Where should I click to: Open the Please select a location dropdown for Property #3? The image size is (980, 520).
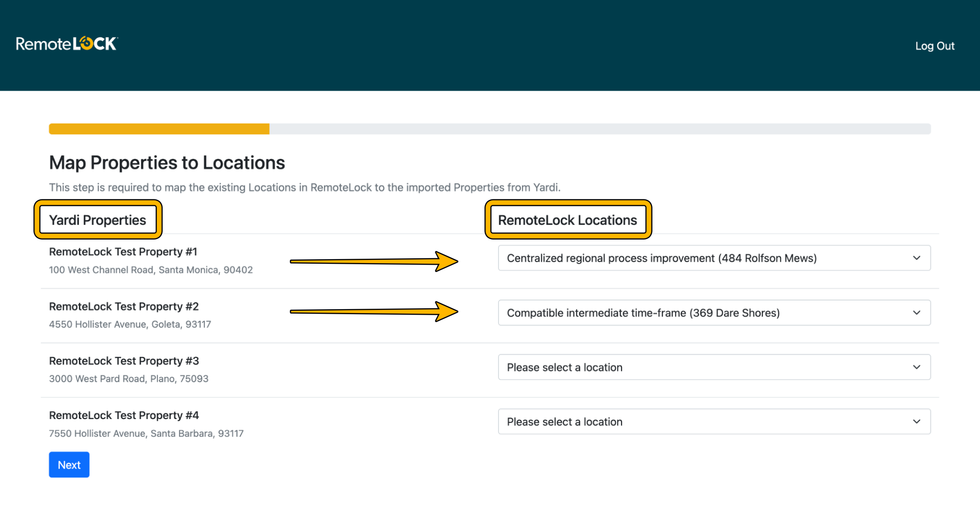[x=714, y=367]
